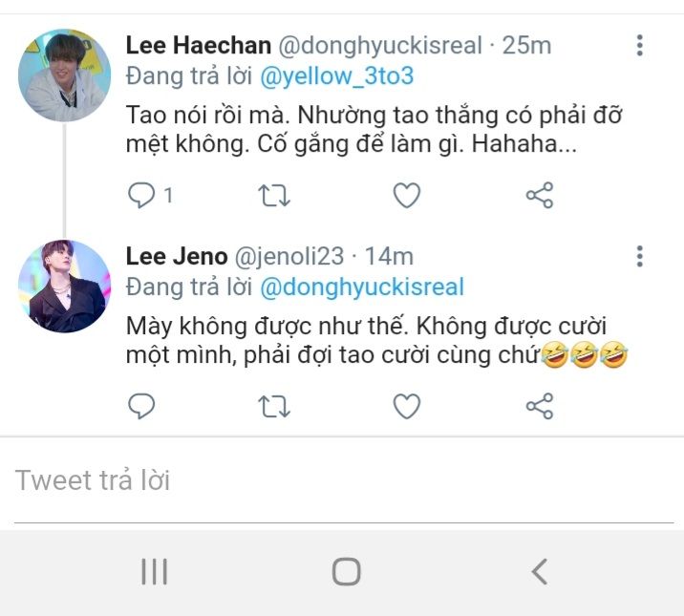Screen dimensions: 684x616
Task: View Lee Jeno's profile picture
Action: coord(65,287)
